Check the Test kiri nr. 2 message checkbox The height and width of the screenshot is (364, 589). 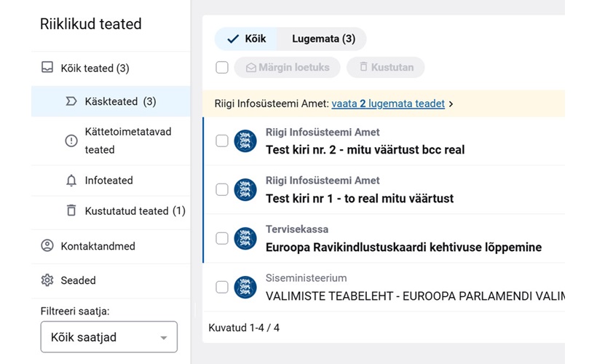coord(222,141)
